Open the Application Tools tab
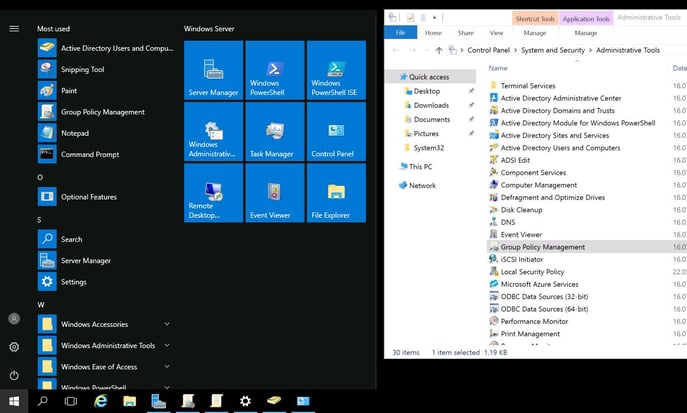The width and height of the screenshot is (687, 413). (x=586, y=19)
